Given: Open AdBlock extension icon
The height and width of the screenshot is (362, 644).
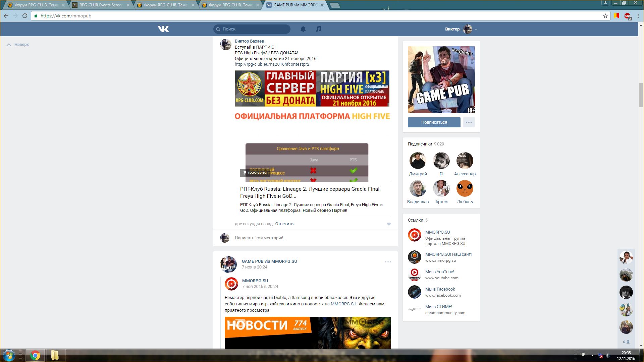Looking at the screenshot, I should [627, 16].
